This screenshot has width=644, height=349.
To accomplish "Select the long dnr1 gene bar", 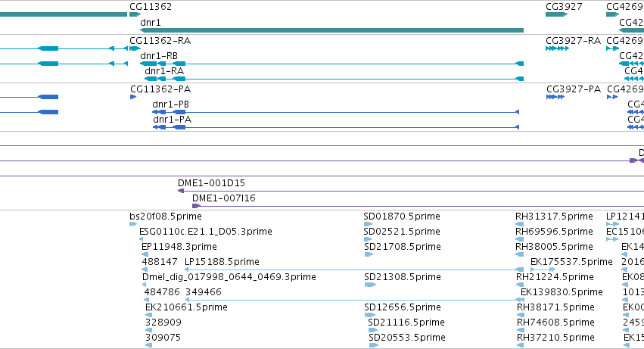I will click(332, 30).
